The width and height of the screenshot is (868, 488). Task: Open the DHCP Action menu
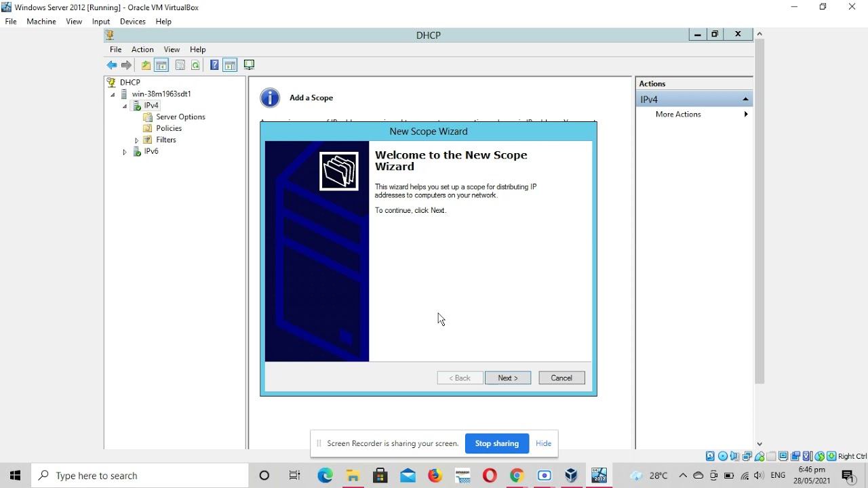pyautogui.click(x=142, y=49)
